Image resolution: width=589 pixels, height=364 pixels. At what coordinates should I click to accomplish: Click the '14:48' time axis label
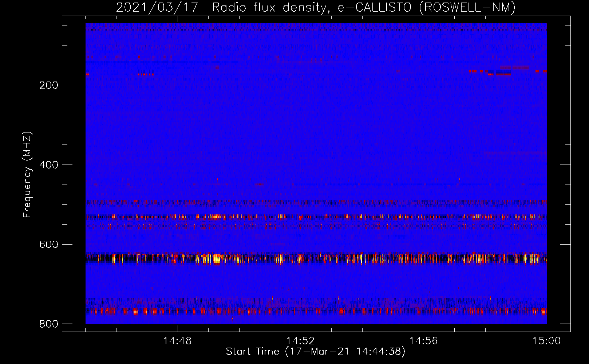(177, 341)
